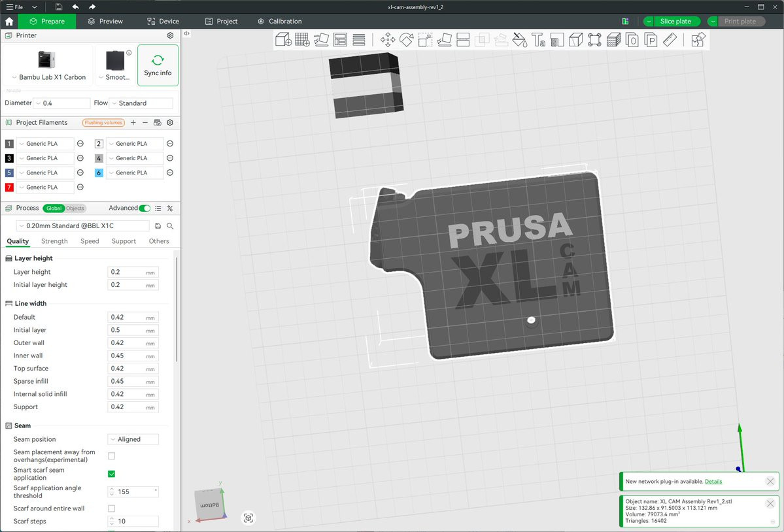This screenshot has height=532, width=784.
Task: Open the Details link in notification
Action: 713,482
